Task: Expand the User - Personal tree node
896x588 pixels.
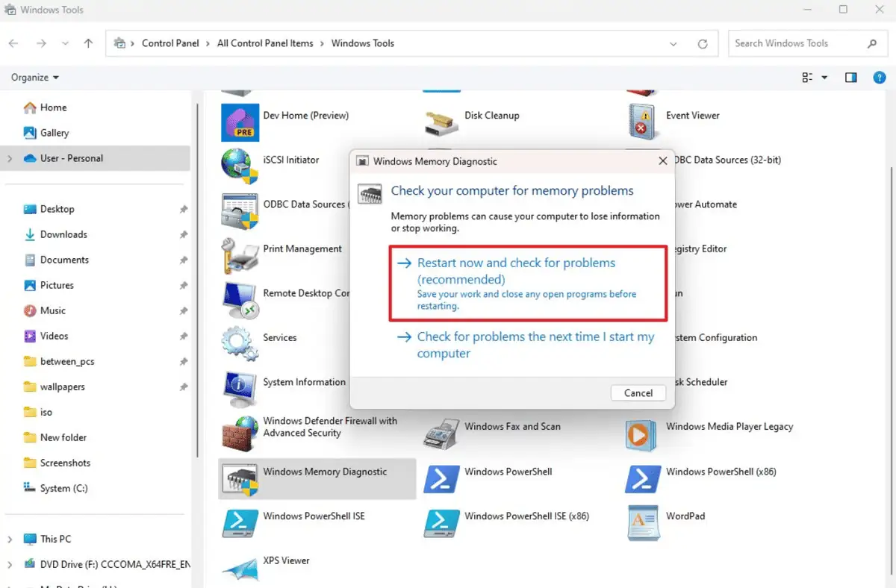Action: click(x=10, y=158)
